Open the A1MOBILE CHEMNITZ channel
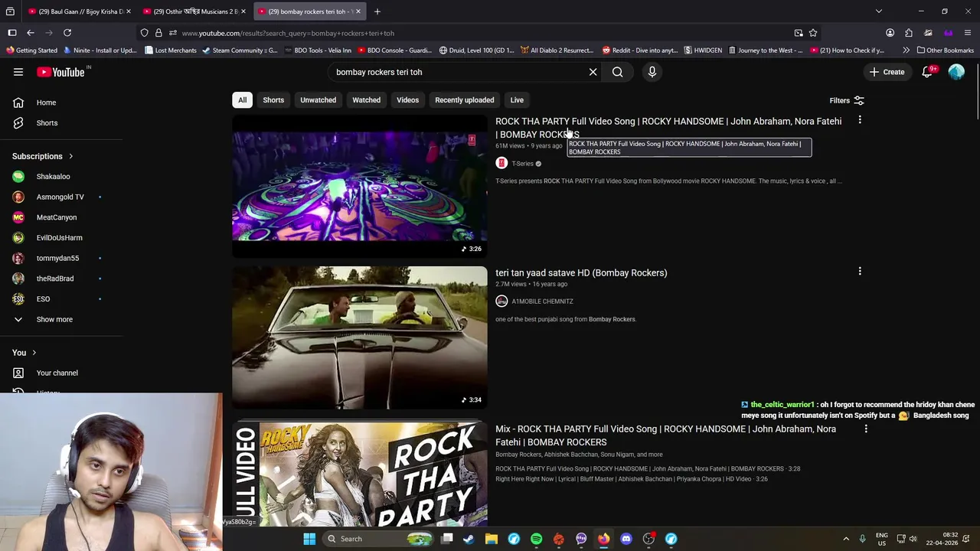Screen dimensions: 980x551 tap(542, 302)
